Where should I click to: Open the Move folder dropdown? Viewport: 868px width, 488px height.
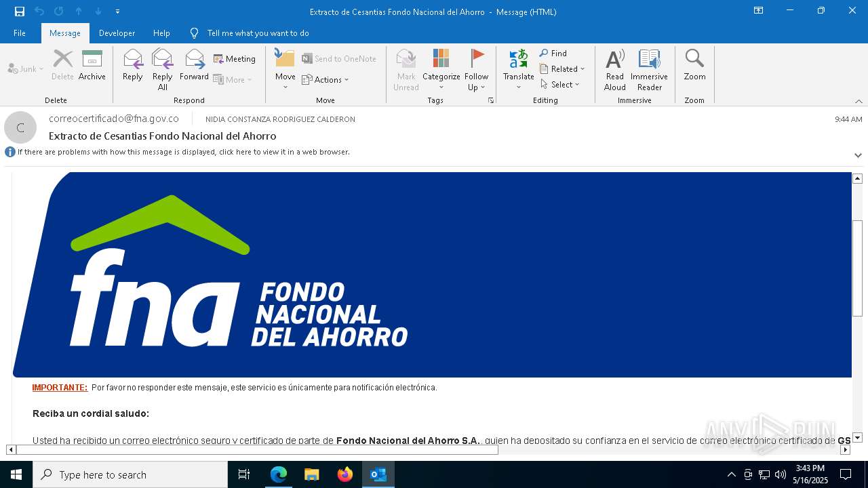(x=285, y=70)
